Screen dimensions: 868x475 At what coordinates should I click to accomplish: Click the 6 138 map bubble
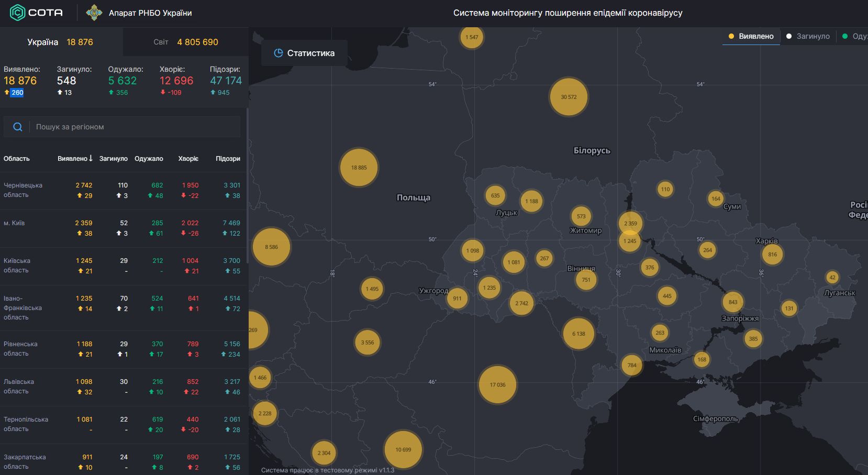pos(578,334)
